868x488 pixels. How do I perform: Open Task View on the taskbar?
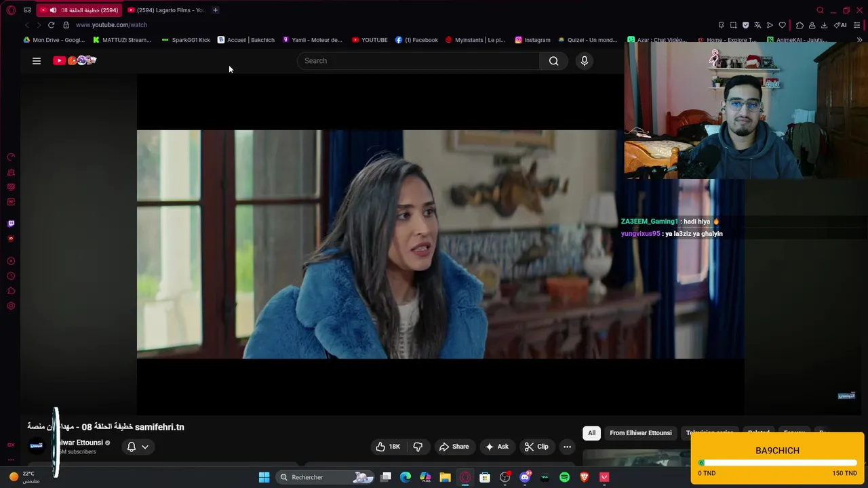pos(386,477)
